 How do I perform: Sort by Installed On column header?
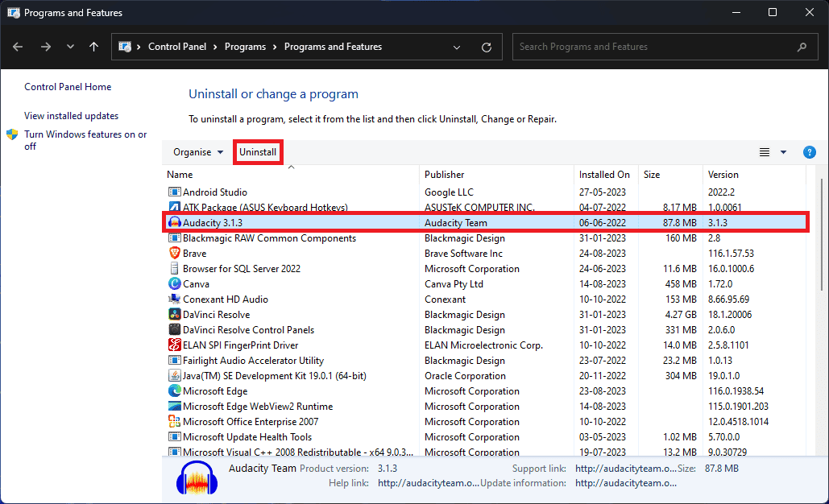pos(606,175)
